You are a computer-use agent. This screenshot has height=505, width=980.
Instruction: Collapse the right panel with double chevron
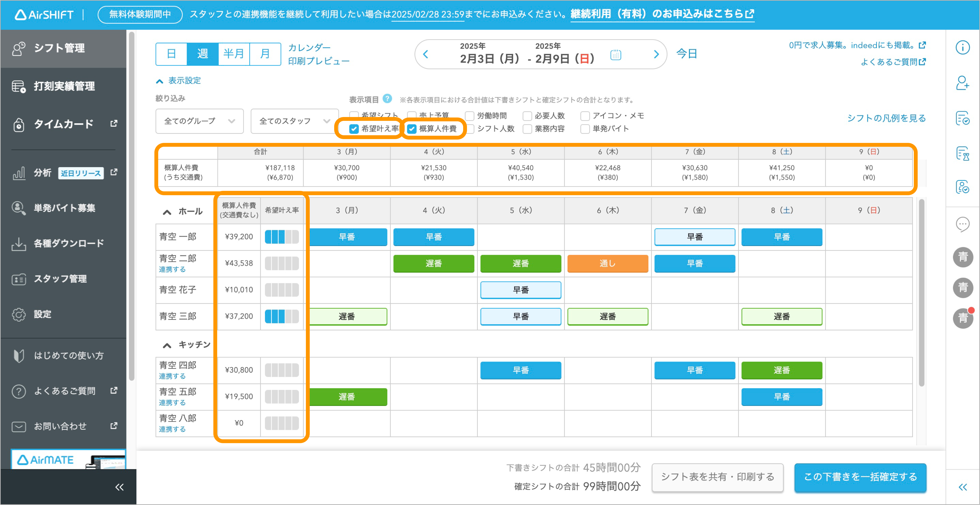(x=963, y=487)
